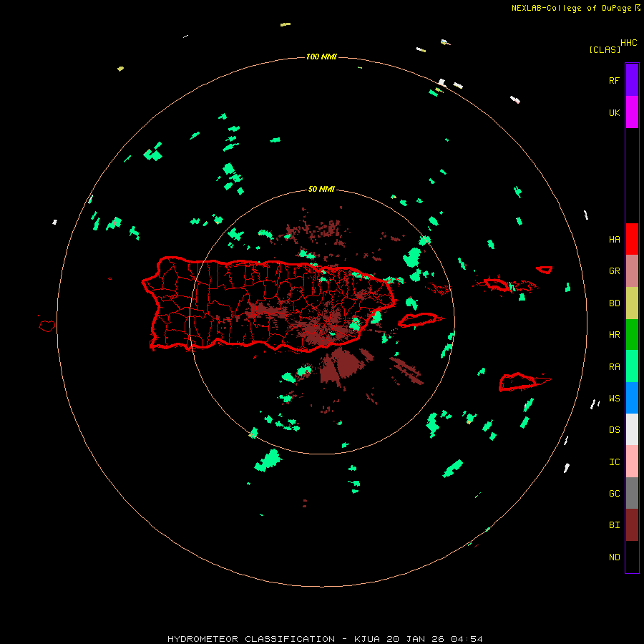Click the white DS legend swatch
This screenshot has height=644, width=644.
pos(632,429)
